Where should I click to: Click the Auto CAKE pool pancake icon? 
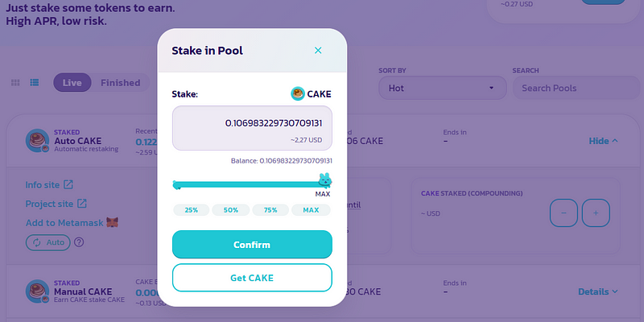(x=38, y=141)
